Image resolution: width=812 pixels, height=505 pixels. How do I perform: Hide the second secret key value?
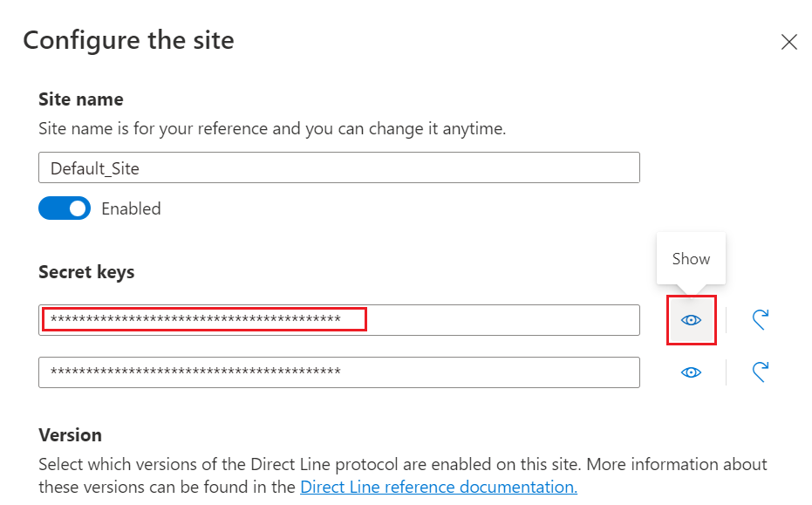[691, 372]
